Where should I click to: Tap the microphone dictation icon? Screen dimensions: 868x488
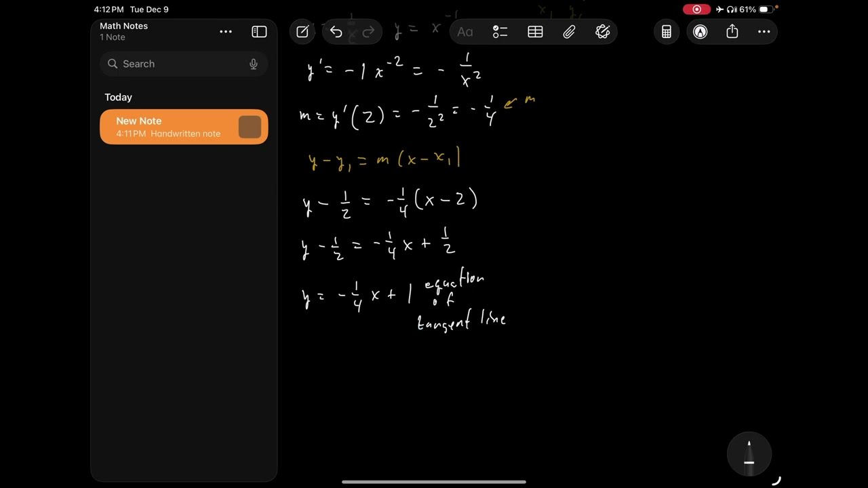254,64
